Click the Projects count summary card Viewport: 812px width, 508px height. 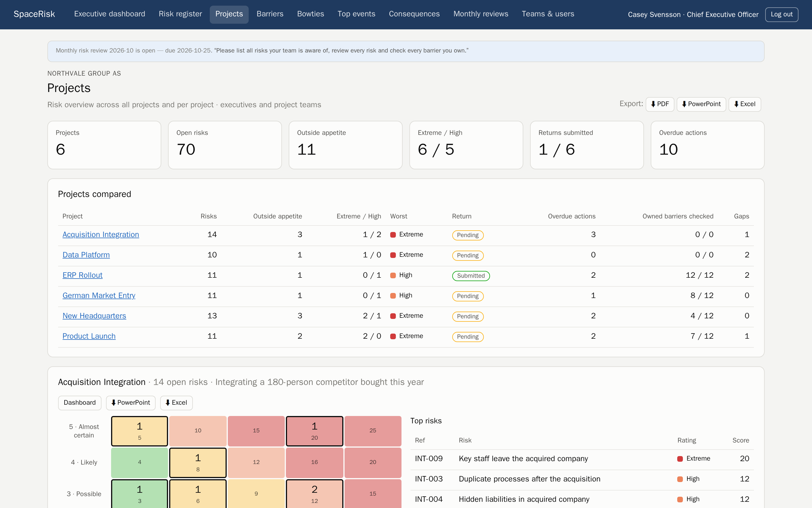[104, 145]
